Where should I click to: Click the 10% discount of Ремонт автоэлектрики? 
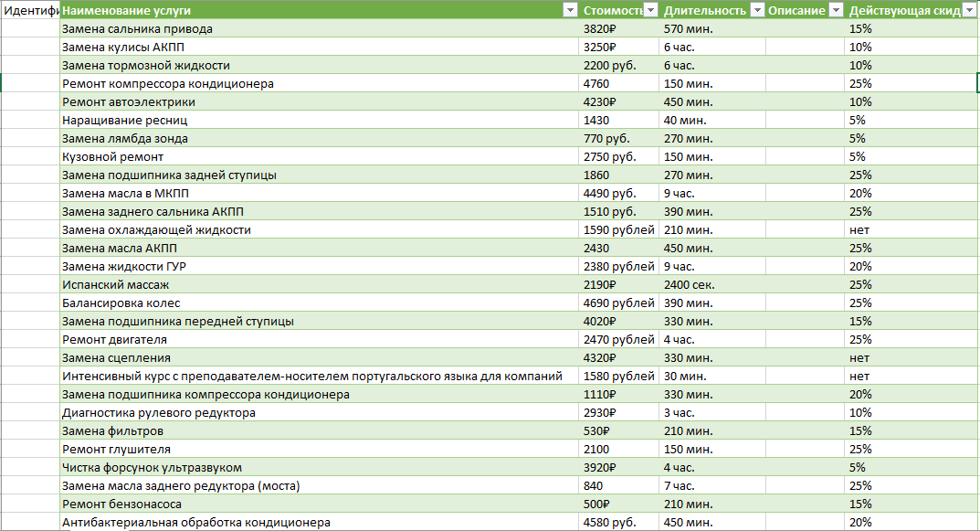coord(912,101)
